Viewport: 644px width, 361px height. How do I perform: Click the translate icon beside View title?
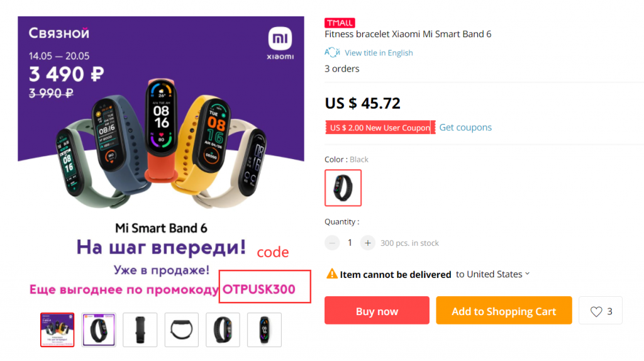[x=332, y=53]
